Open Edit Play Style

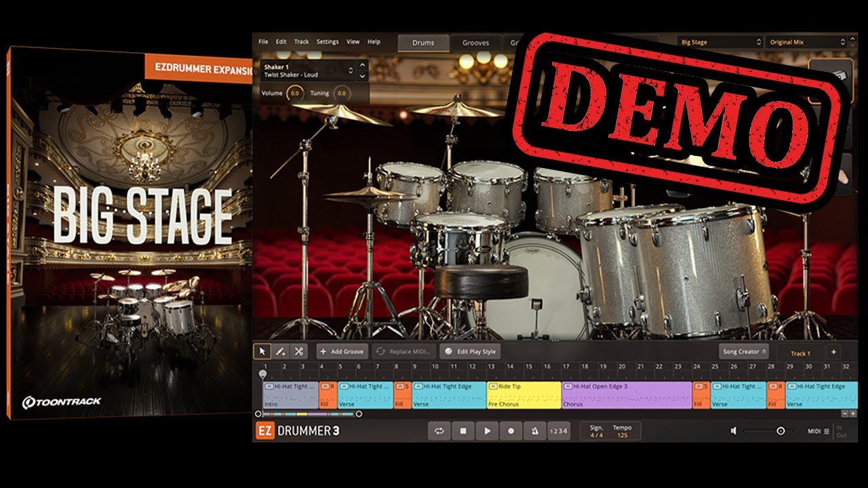(x=471, y=352)
